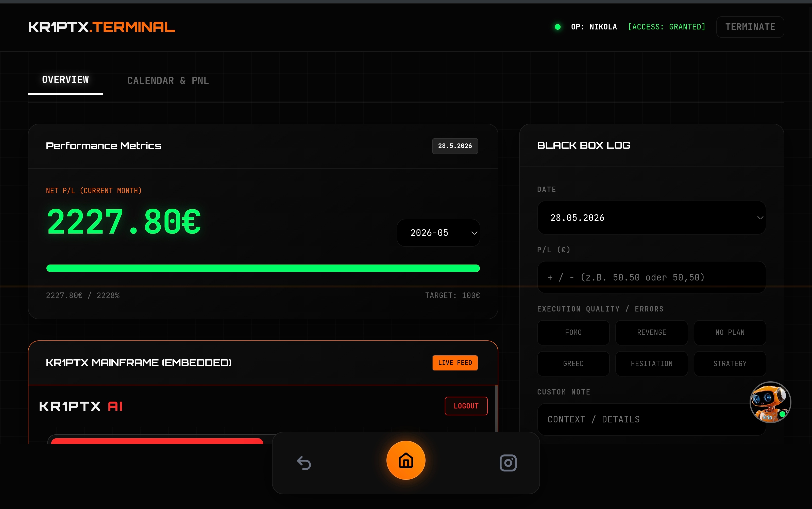Screen dimensions: 812x509
Task: Toggle the GREED error tag
Action: [x=573, y=364]
